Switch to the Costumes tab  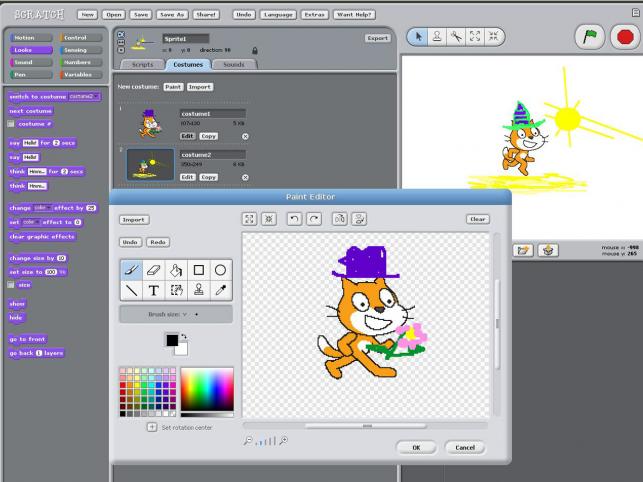pyautogui.click(x=188, y=64)
